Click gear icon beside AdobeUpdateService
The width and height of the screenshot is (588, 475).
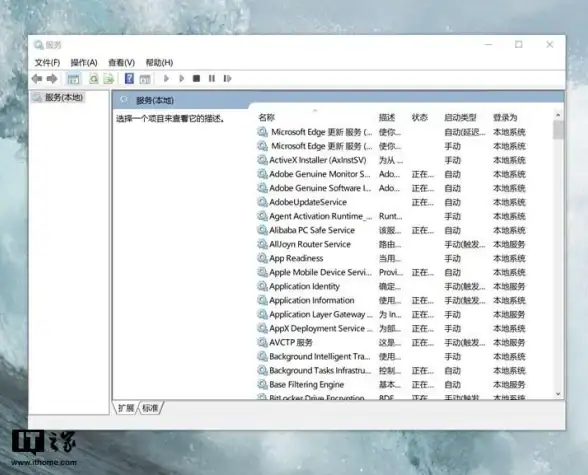click(262, 202)
